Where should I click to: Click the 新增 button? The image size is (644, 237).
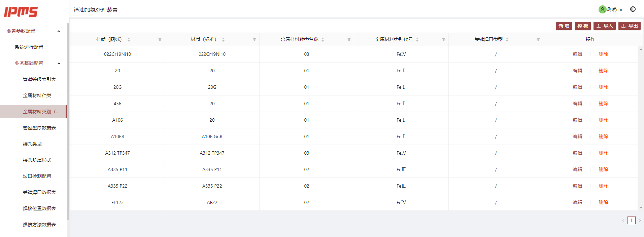564,26
